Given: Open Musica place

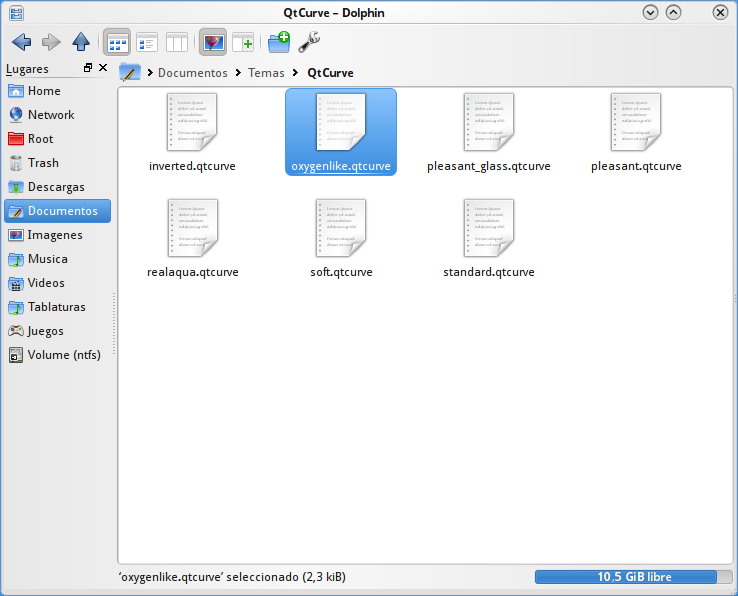Looking at the screenshot, I should pyautogui.click(x=57, y=259).
